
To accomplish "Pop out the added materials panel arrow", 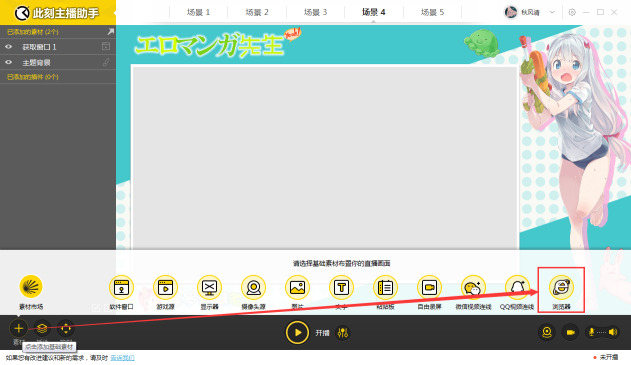I will (x=110, y=31).
